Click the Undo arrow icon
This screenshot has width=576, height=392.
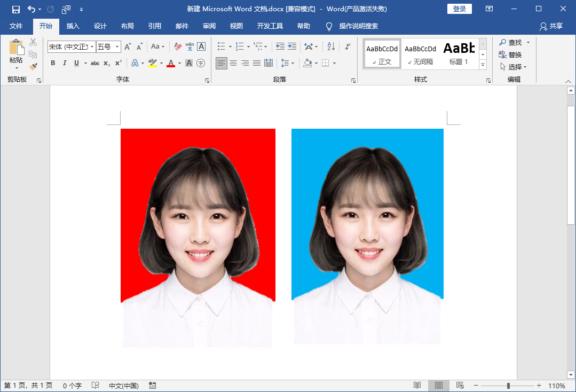31,9
